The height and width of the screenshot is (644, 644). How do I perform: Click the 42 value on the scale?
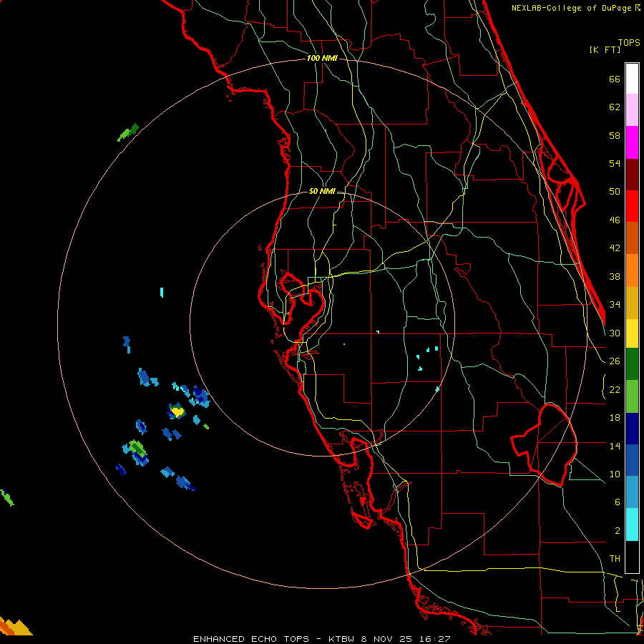(615, 248)
